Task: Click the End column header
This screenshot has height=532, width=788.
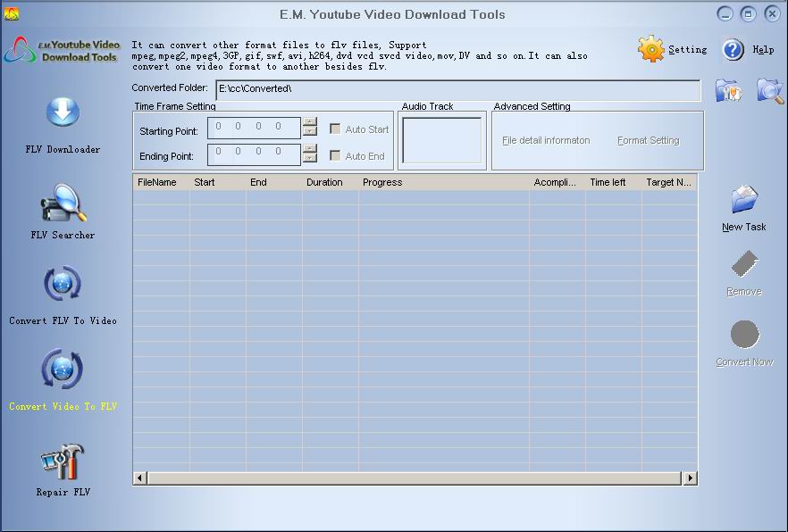Action: pyautogui.click(x=274, y=182)
